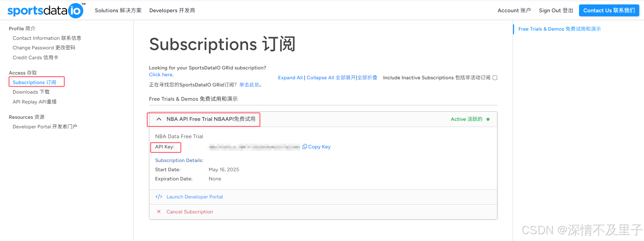Select Subscriptions in the sidebar
This screenshot has height=241, width=644.
pos(34,82)
